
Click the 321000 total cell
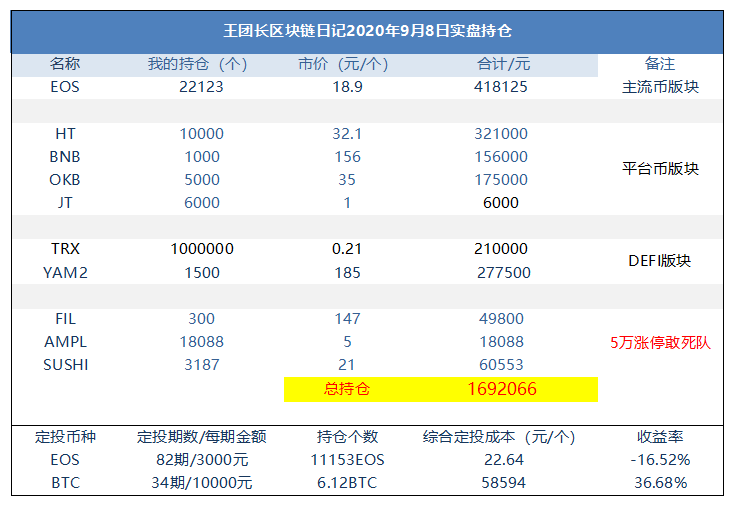point(501,134)
